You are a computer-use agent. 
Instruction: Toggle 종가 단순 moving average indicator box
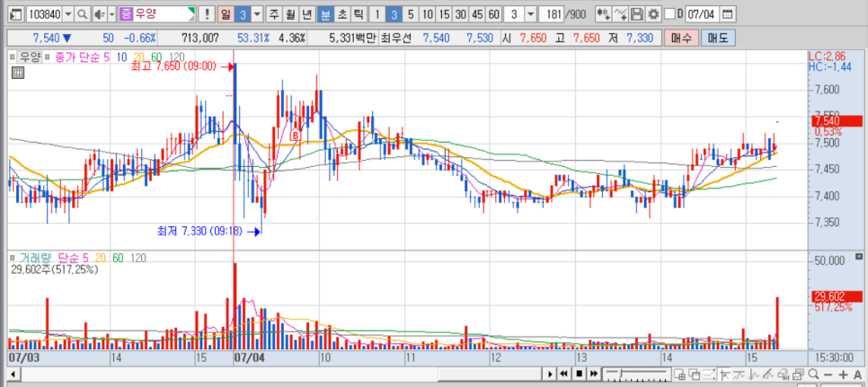tap(47, 57)
